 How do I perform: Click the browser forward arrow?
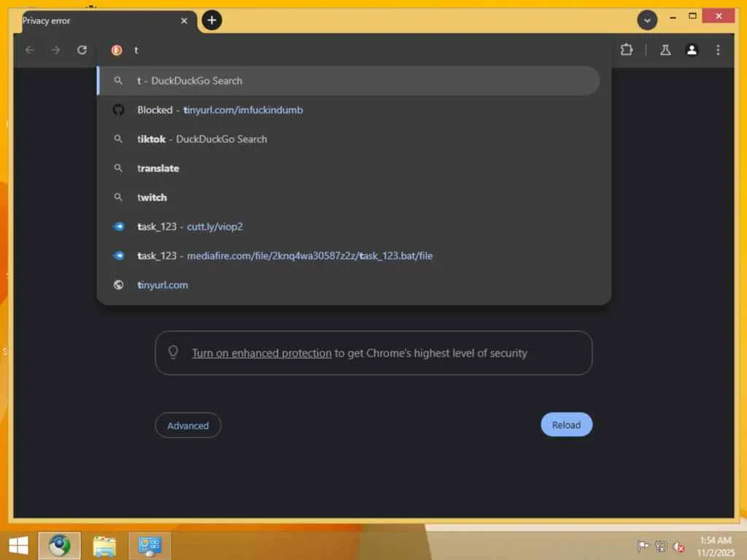click(x=55, y=50)
